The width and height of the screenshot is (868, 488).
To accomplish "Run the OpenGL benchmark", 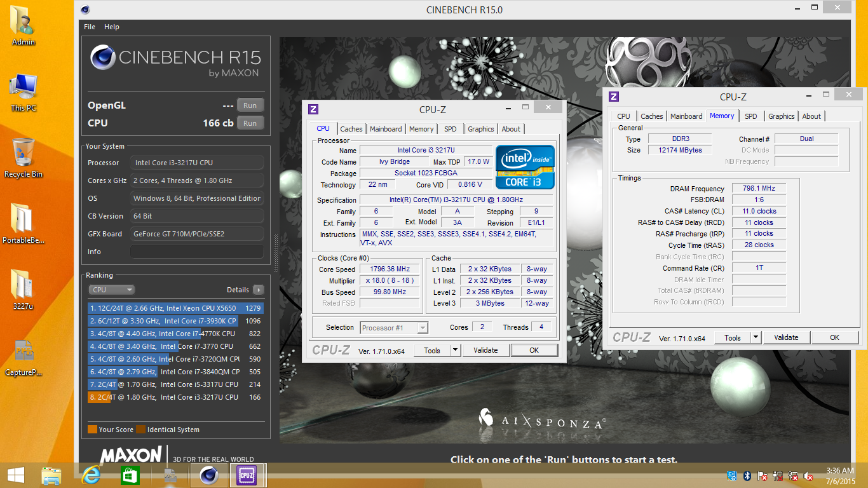I will click(x=250, y=105).
